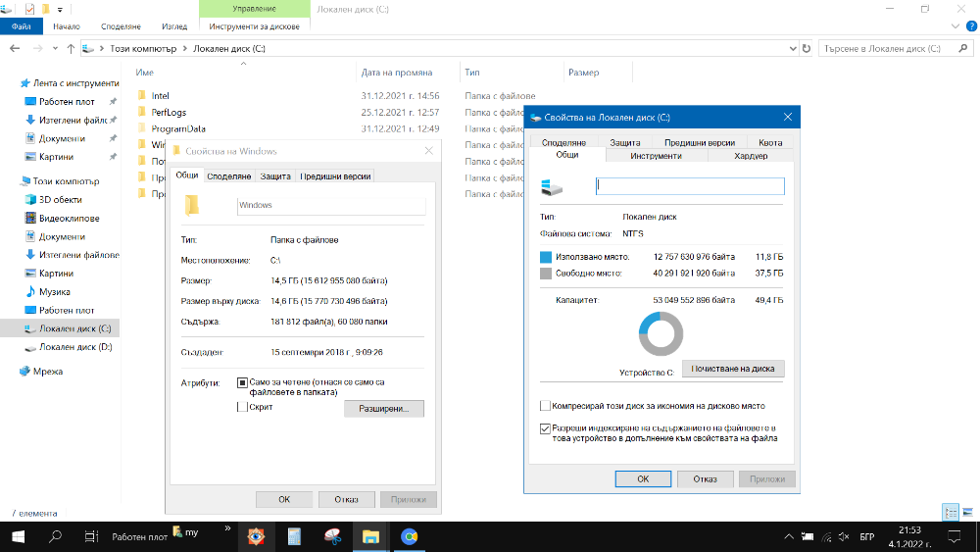The height and width of the screenshot is (552, 980).
Task: Click the gray Свободно място color square
Action: pyautogui.click(x=546, y=274)
